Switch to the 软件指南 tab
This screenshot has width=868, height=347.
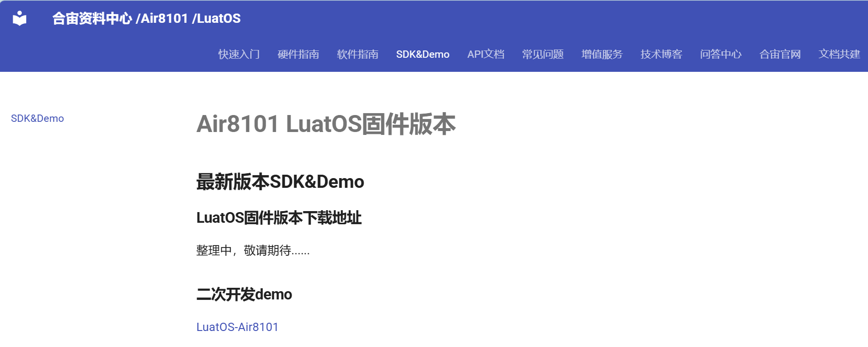pyautogui.click(x=358, y=54)
